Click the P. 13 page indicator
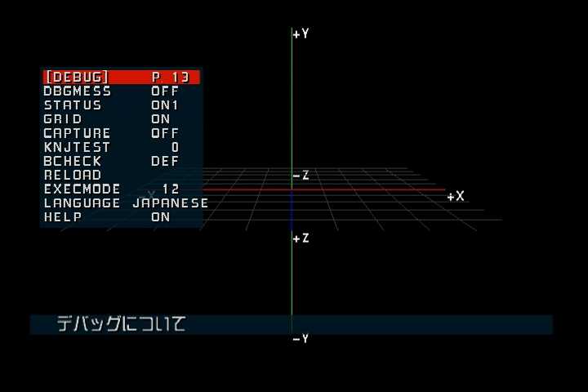Image resolution: width=588 pixels, height=392 pixels. (x=170, y=78)
